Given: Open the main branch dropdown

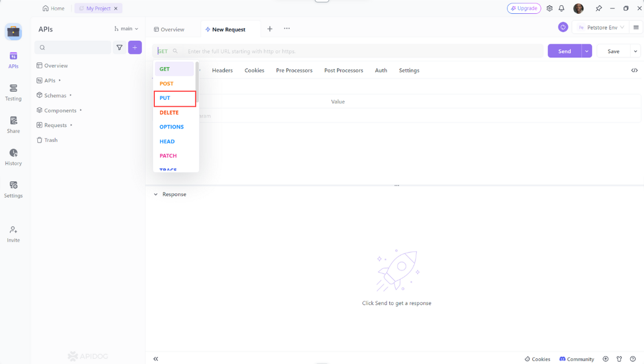Looking at the screenshot, I should (126, 29).
